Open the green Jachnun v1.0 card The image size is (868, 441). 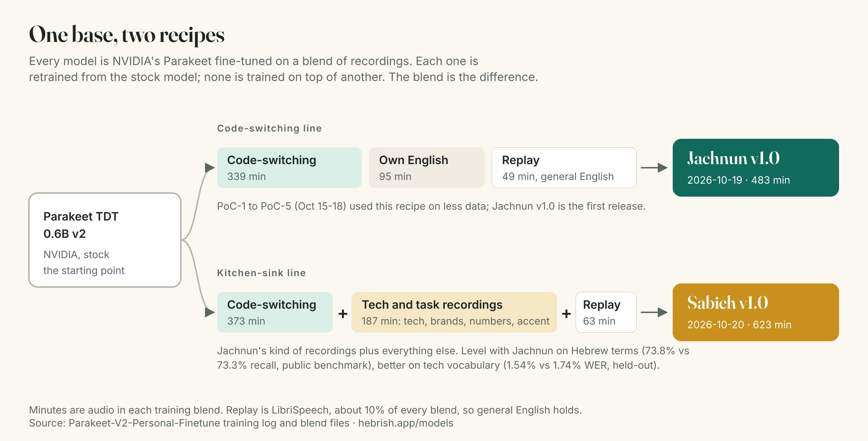click(x=756, y=168)
